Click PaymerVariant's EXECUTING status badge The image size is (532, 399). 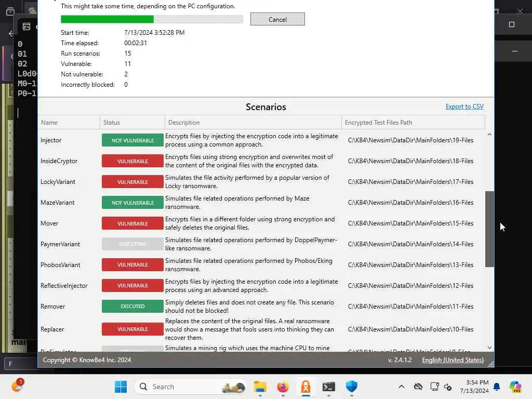pos(132,244)
